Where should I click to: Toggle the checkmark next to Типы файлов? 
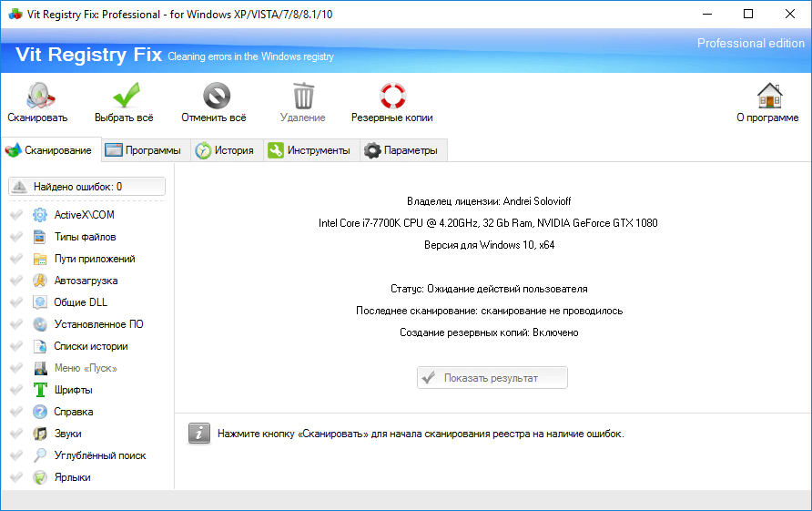pyautogui.click(x=16, y=237)
